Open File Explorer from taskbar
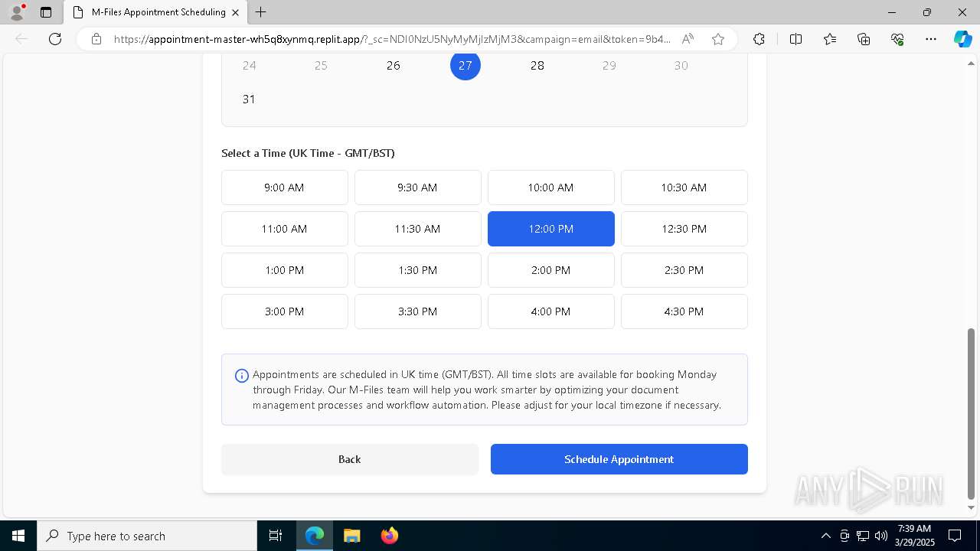The width and height of the screenshot is (980, 551). pos(351,536)
